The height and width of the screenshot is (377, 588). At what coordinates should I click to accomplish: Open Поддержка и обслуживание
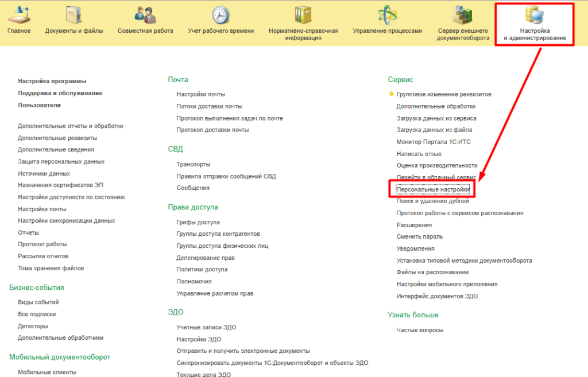[x=60, y=93]
